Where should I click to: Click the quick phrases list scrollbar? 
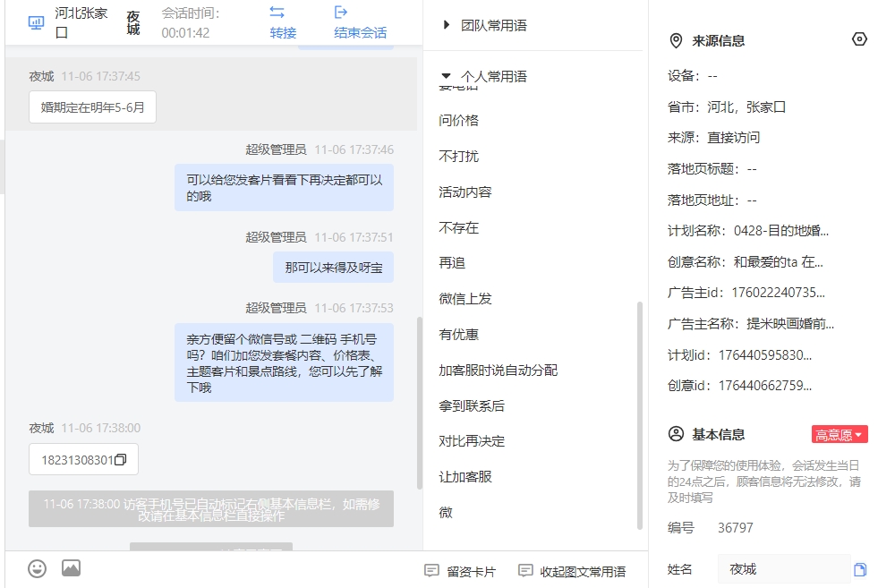[639, 415]
